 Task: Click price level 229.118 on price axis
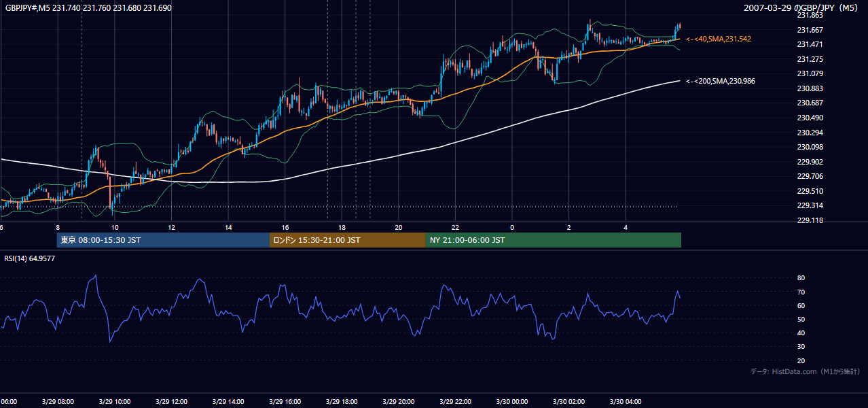click(810, 220)
